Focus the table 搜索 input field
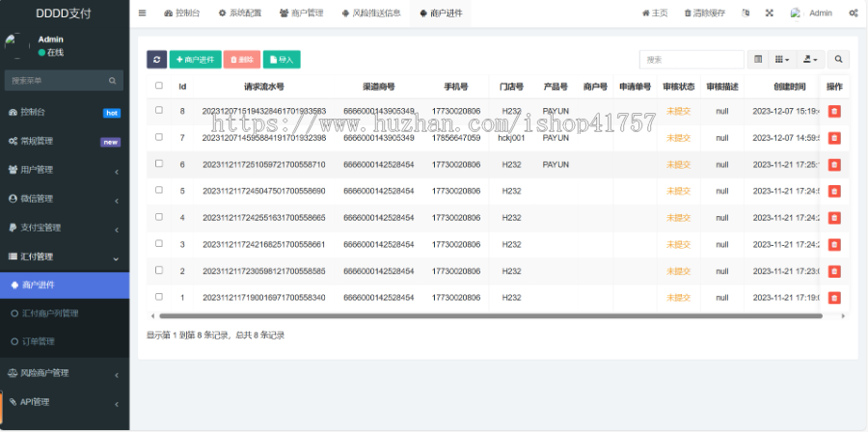868x432 pixels. [x=692, y=60]
